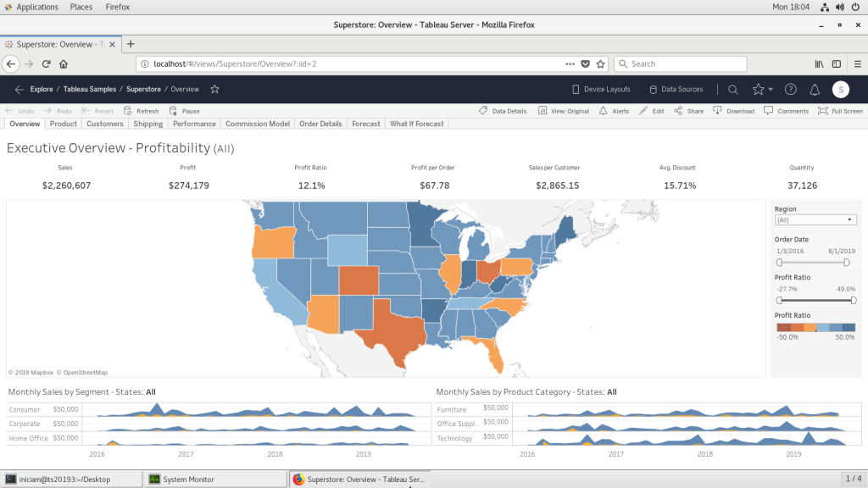Screen dimensions: 868x488
Task: Open the favorites star dropdown menu
Action: [762, 89]
